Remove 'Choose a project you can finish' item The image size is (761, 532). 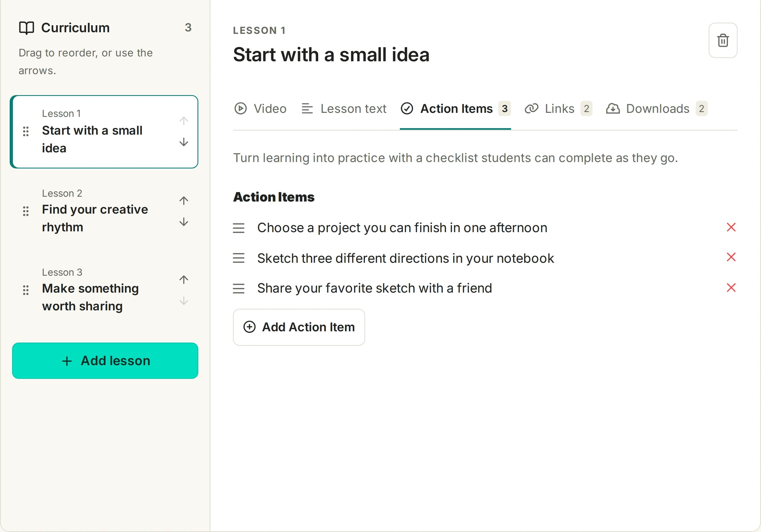click(731, 227)
